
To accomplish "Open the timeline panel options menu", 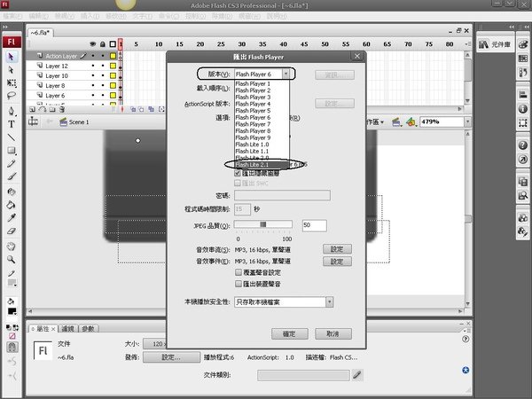I will pos(468,44).
